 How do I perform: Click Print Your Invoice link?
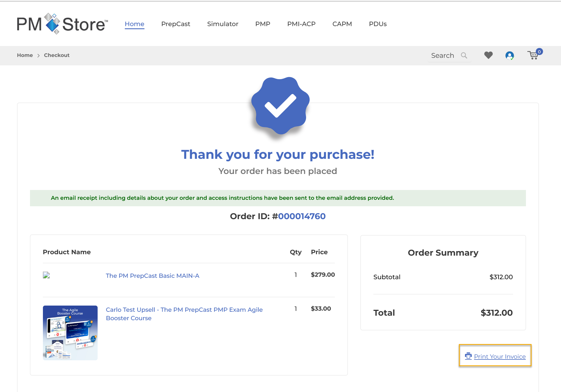pos(500,357)
